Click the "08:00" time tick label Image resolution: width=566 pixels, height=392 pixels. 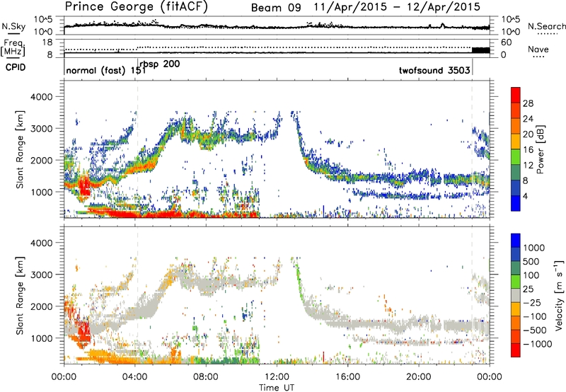point(206,377)
